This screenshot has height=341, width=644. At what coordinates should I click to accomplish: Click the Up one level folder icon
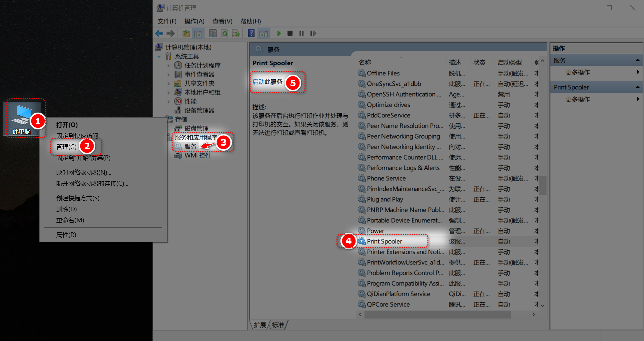[186, 33]
